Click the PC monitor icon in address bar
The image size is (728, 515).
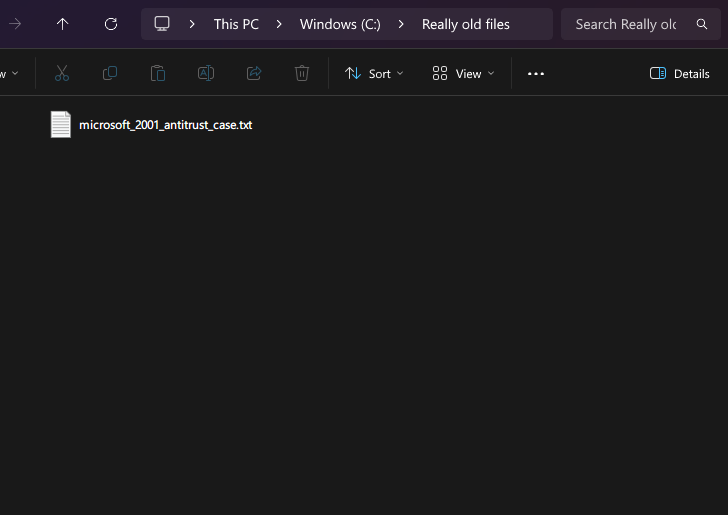coord(162,24)
